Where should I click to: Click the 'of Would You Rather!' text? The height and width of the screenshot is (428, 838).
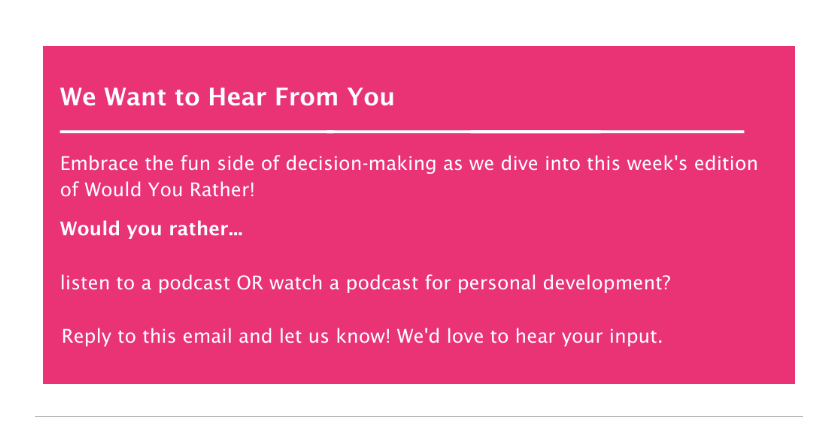(x=158, y=190)
